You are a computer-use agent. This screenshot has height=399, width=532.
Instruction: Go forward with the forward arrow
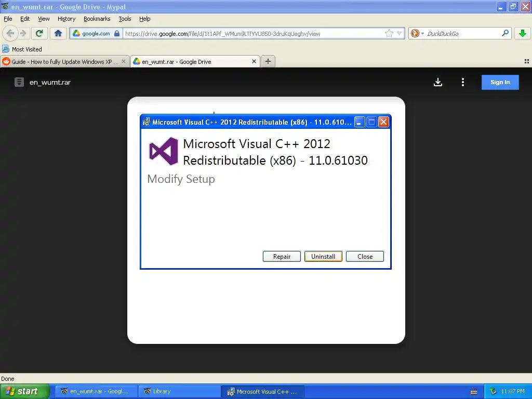click(x=23, y=33)
